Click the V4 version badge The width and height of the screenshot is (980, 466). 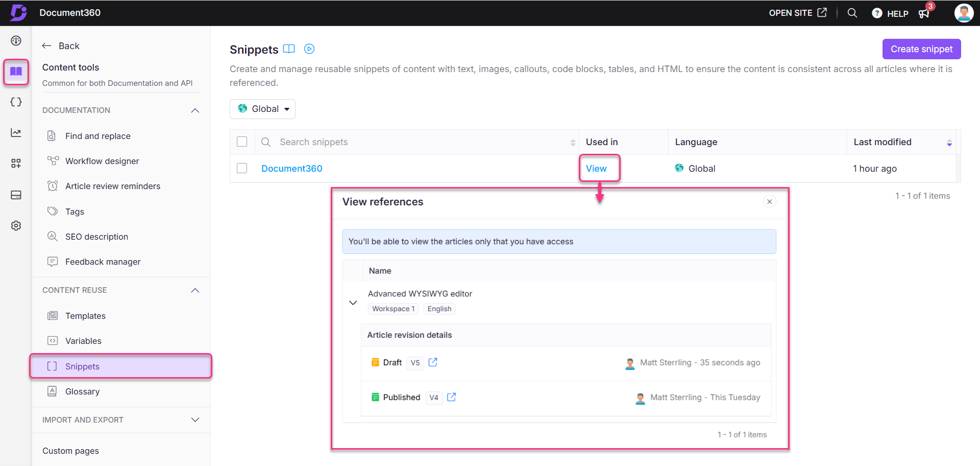pyautogui.click(x=433, y=398)
